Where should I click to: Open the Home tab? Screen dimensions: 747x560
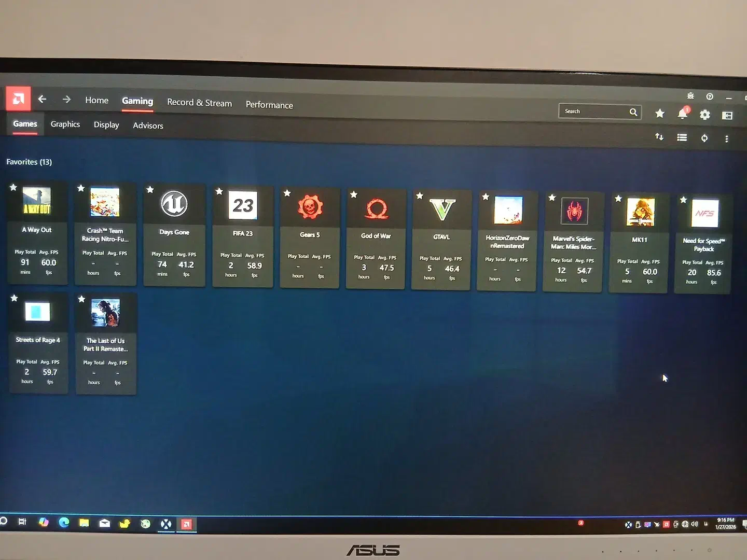97,100
